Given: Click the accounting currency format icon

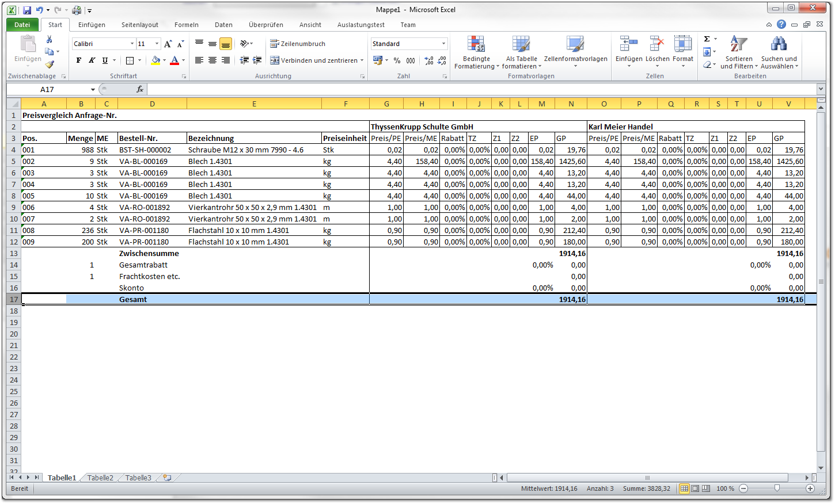Looking at the screenshot, I should click(x=378, y=60).
